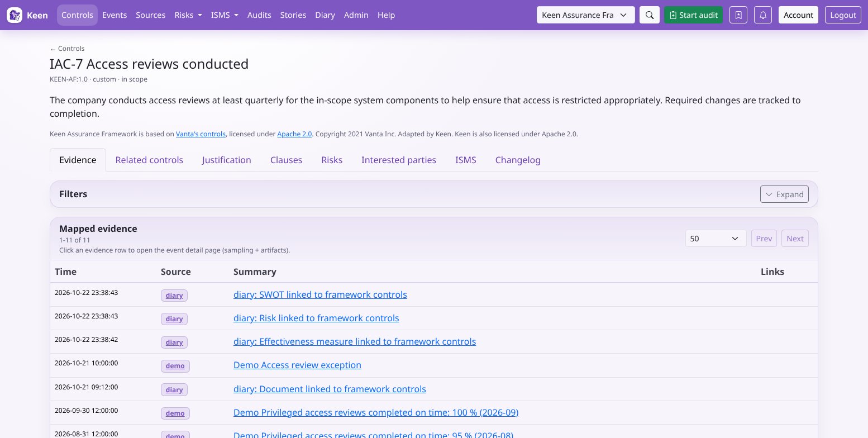Switch to the Risks tab
Viewport: 868px width, 438px height.
pos(332,160)
